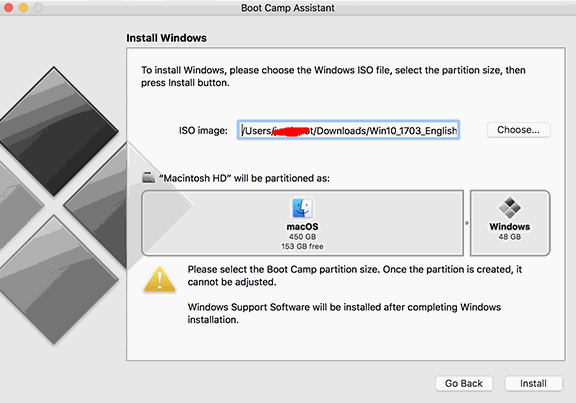Click the Windows diamond logo in partition
Screen dimensions: 576x403
[510, 208]
